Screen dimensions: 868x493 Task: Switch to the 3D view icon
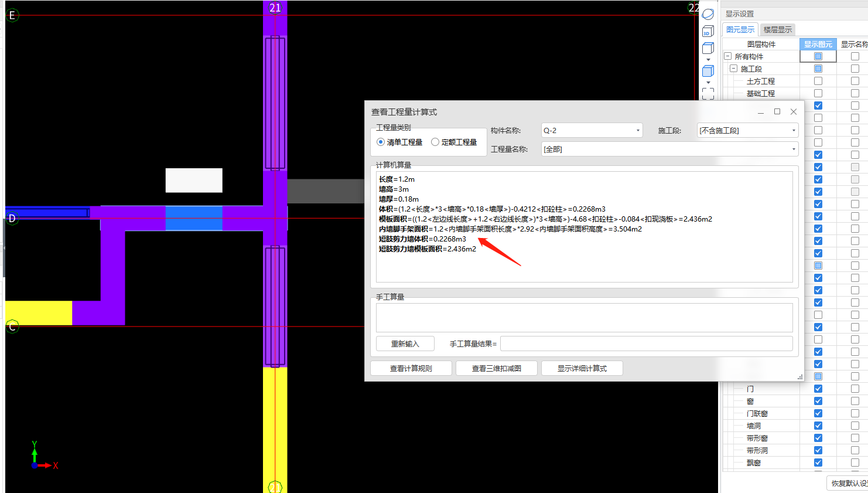coord(708,31)
